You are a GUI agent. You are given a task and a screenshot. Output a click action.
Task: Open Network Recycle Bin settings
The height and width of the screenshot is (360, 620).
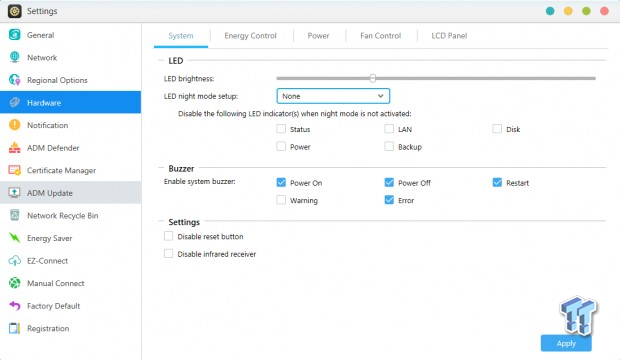click(x=70, y=215)
